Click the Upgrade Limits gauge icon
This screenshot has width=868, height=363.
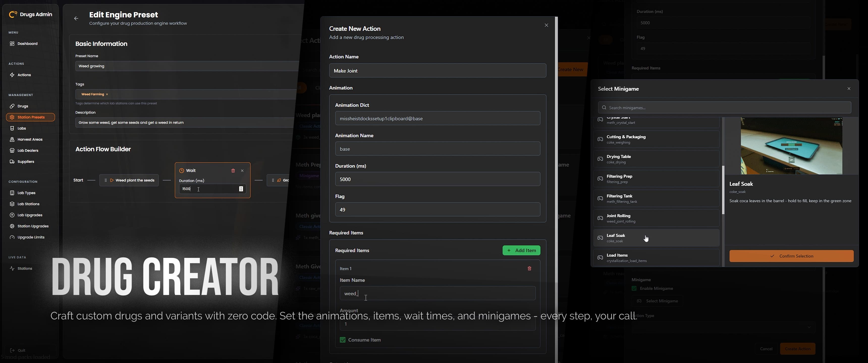12,237
